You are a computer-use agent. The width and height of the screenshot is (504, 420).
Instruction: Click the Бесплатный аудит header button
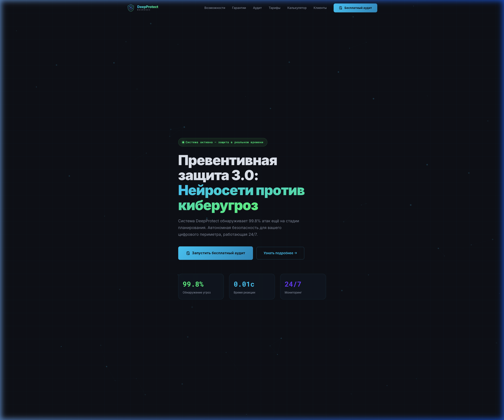(355, 8)
